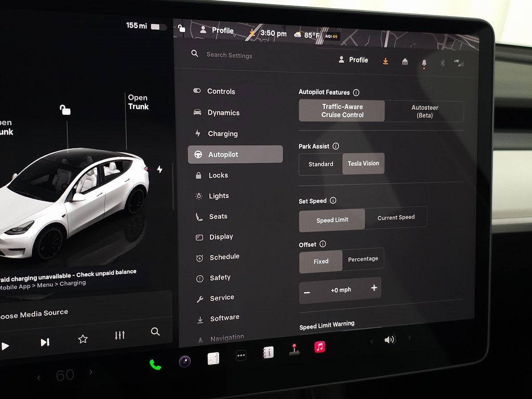The width and height of the screenshot is (532, 399).
Task: Tap the charge port lightning bolt icon
Action: (x=160, y=169)
